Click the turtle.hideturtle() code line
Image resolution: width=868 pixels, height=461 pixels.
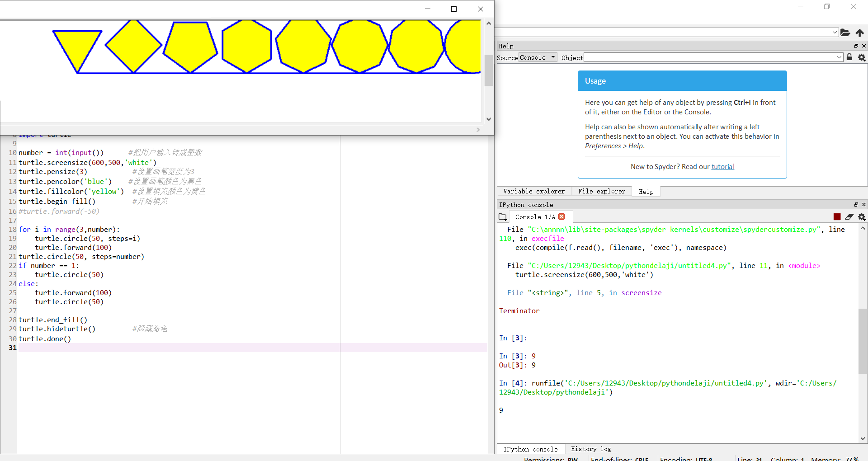tap(57, 329)
